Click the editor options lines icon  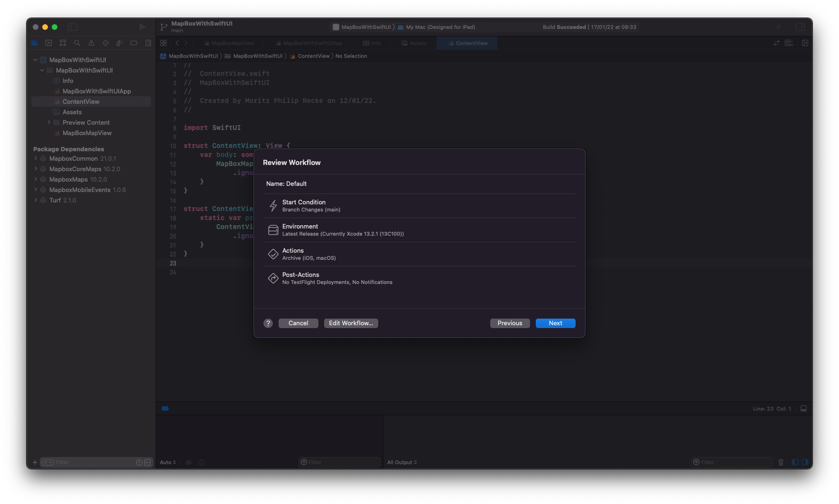pos(789,43)
